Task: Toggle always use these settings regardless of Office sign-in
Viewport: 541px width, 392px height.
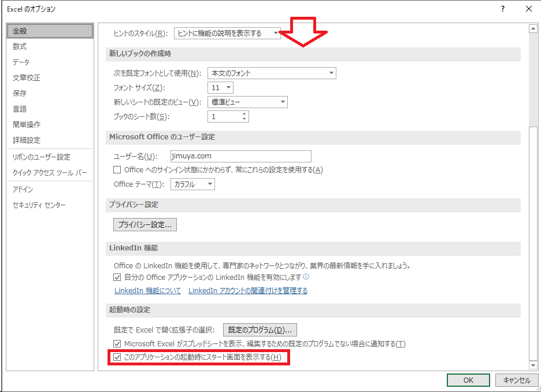Action: coord(117,170)
